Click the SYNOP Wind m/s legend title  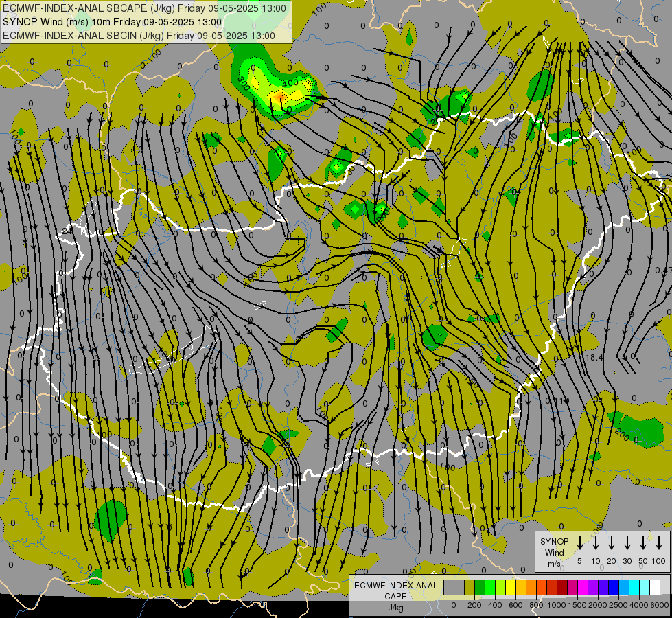coord(554,552)
